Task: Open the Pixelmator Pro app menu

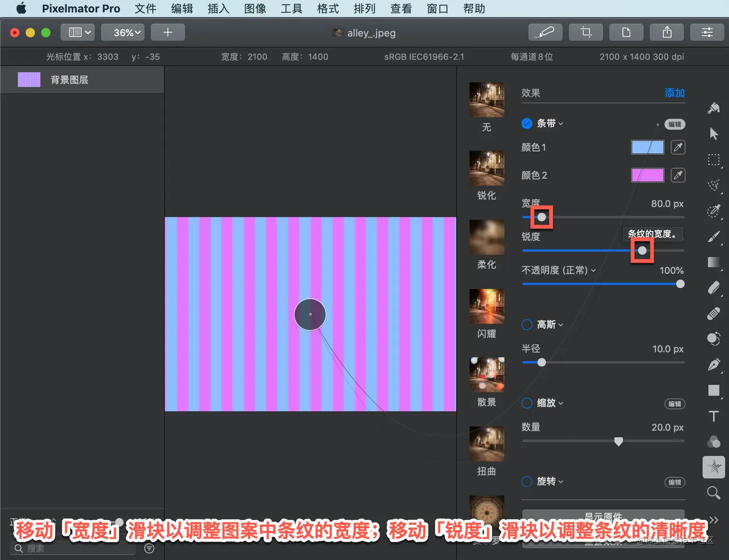Action: (x=81, y=8)
